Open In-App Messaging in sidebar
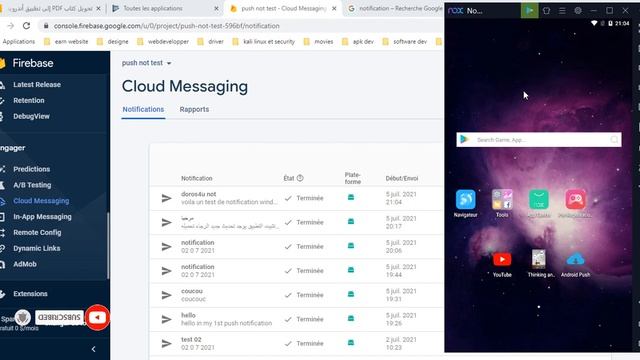The height and width of the screenshot is (360, 640). 42,217
